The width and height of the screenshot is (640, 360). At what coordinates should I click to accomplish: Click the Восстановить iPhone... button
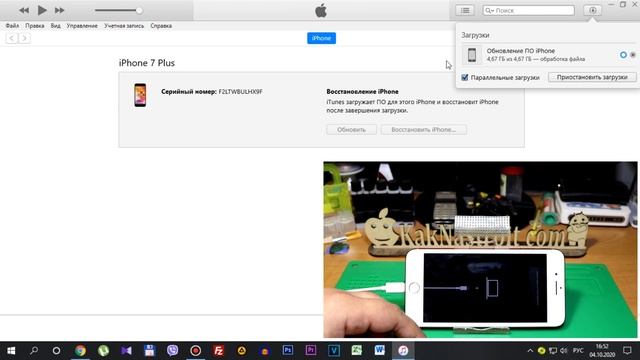pyautogui.click(x=424, y=129)
